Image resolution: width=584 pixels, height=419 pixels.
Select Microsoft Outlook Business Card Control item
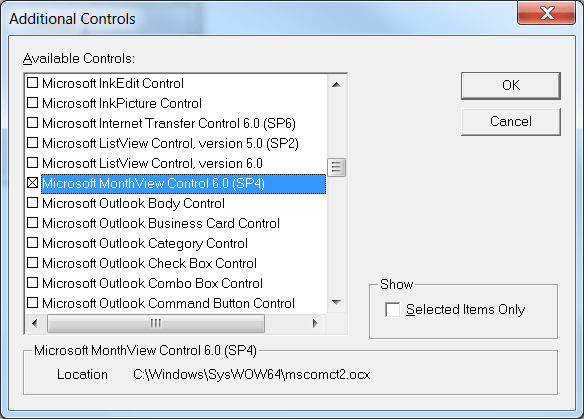pyautogui.click(x=161, y=223)
